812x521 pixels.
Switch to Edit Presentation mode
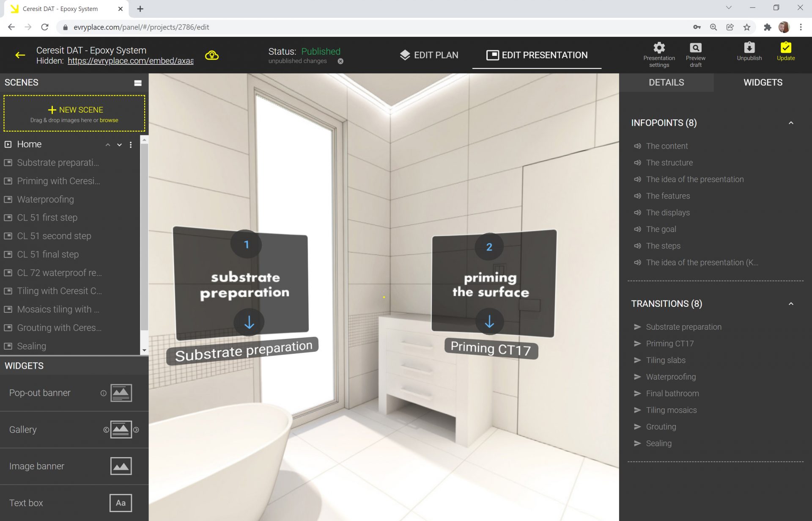coord(537,55)
